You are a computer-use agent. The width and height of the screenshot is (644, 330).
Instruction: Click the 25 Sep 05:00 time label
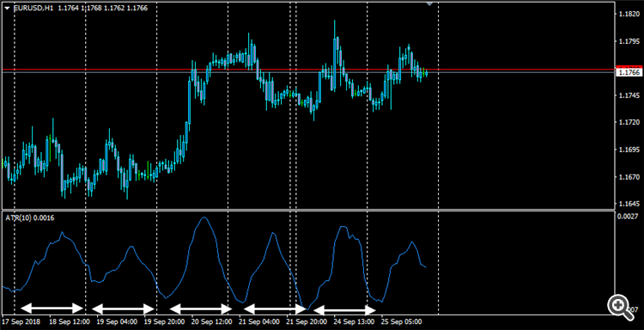398,321
